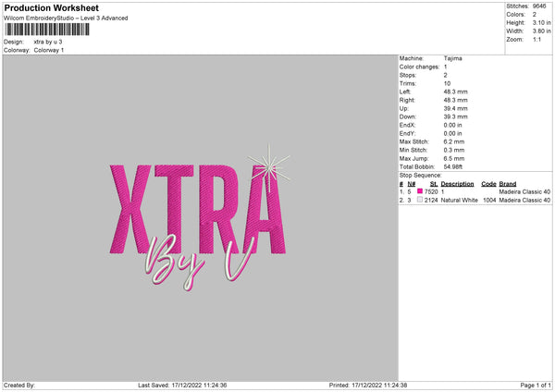Click the 'Created By:' footer label
Screen dimensions: 555x392
(19, 386)
